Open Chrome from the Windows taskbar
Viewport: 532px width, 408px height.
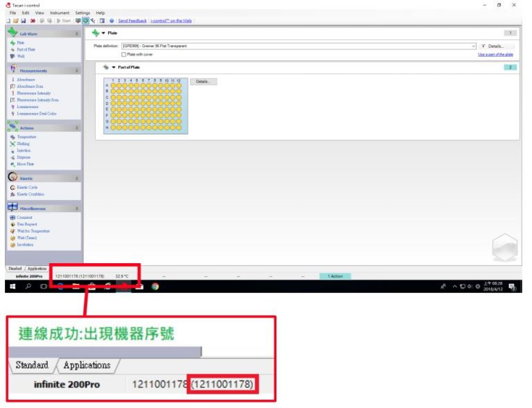155,286
